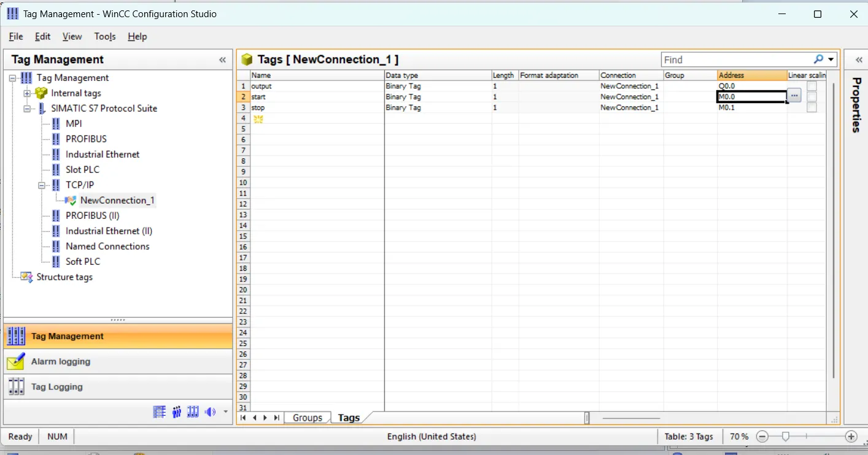
Task: Open navigation bar configure-buttons dropdown arrow
Action: (226, 412)
